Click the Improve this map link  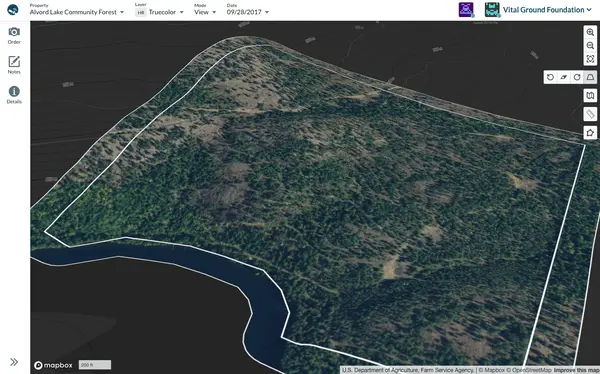pos(576,370)
